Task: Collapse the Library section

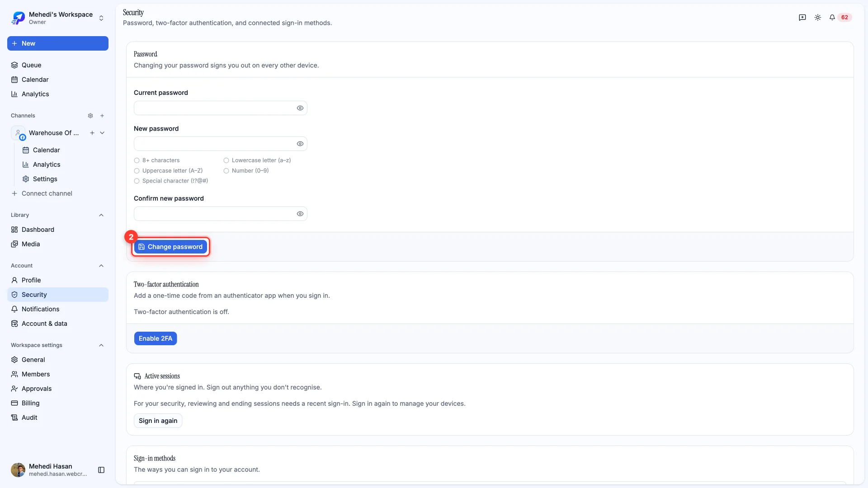Action: point(101,215)
